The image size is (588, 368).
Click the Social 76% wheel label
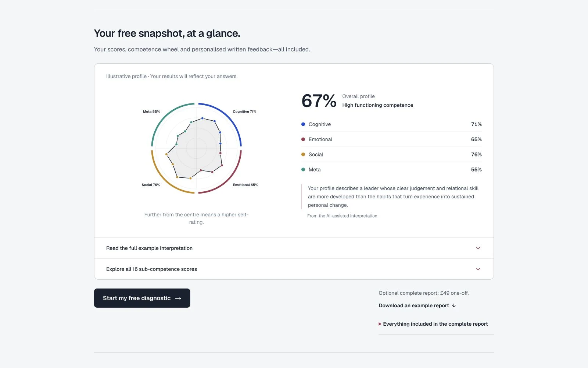[x=151, y=185]
